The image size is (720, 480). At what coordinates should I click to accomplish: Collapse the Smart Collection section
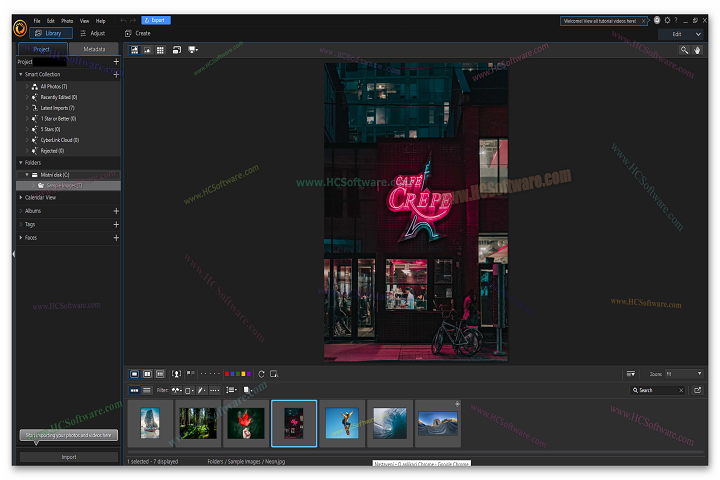point(21,74)
